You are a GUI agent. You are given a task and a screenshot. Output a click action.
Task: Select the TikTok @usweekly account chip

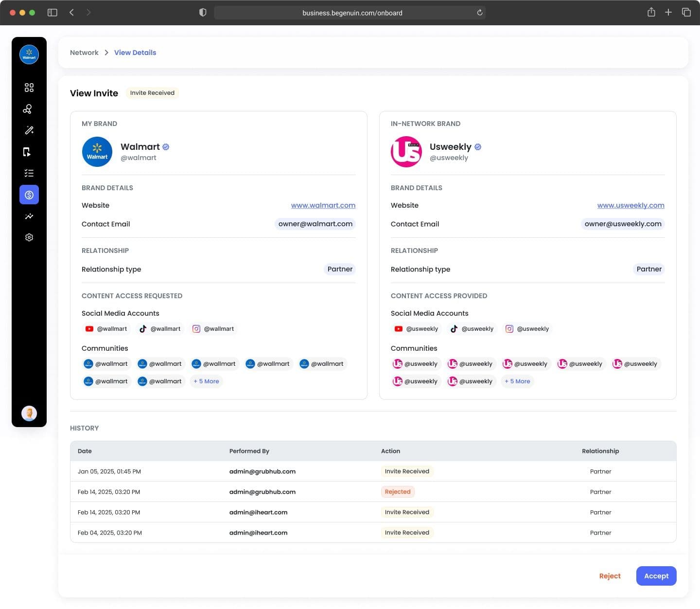click(472, 329)
